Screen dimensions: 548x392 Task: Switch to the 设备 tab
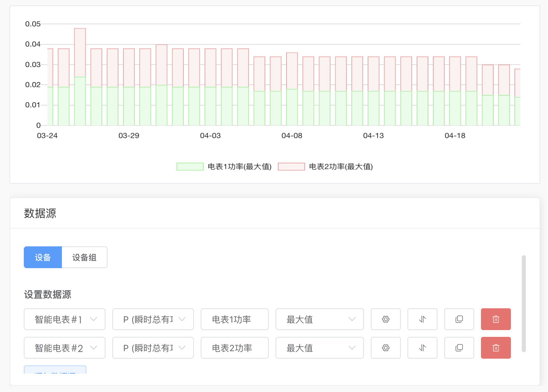tap(43, 257)
